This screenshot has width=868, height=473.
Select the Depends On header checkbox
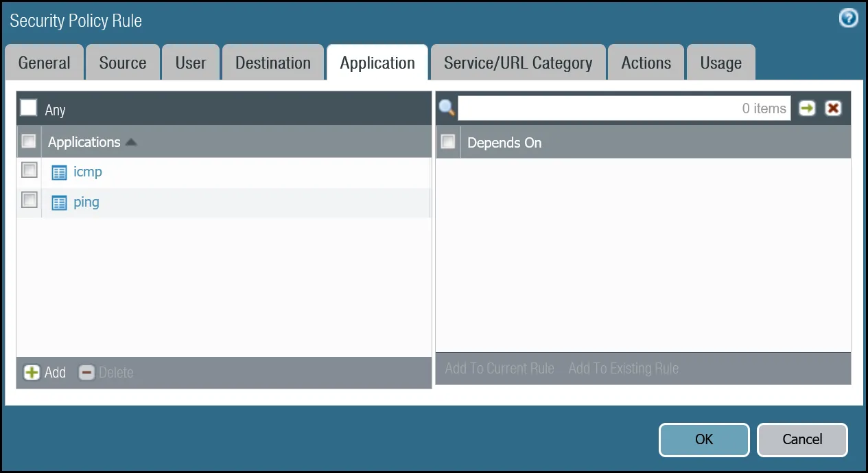[x=448, y=141]
